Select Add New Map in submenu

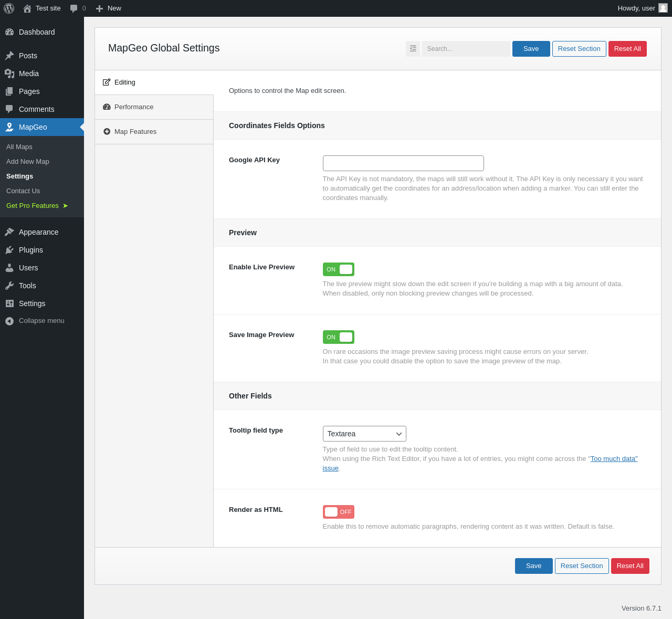click(28, 162)
